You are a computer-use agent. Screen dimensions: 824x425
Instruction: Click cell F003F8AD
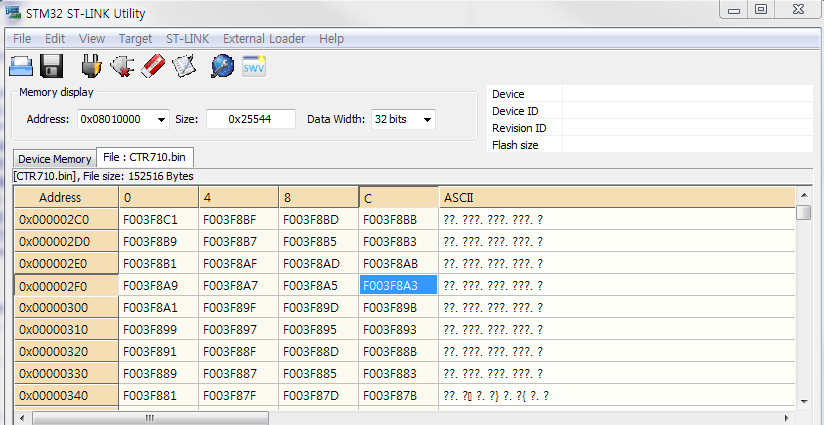click(x=319, y=264)
